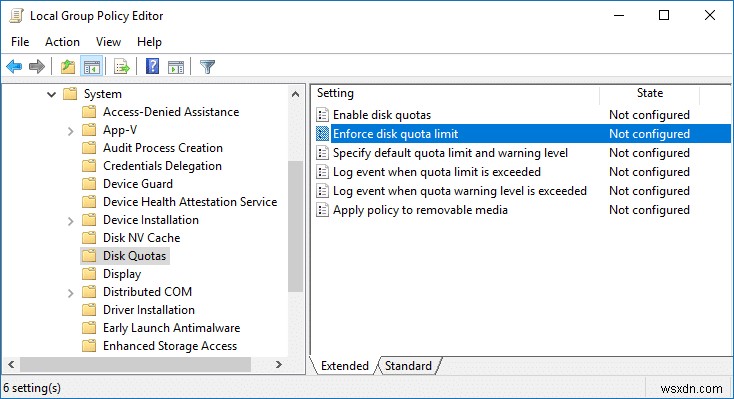Viewport: 734px width, 399px height.
Task: Expand the Device Installation tree node
Action: [x=71, y=221]
